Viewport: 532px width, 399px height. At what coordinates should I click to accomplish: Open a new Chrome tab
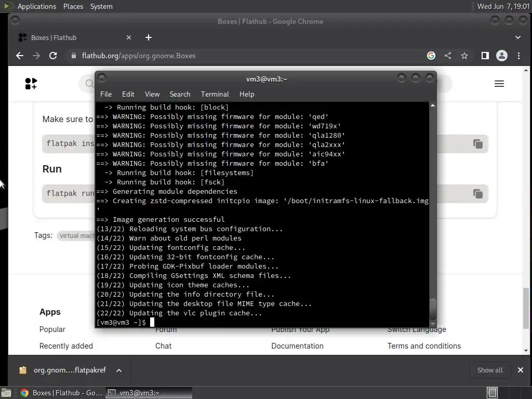point(149,37)
